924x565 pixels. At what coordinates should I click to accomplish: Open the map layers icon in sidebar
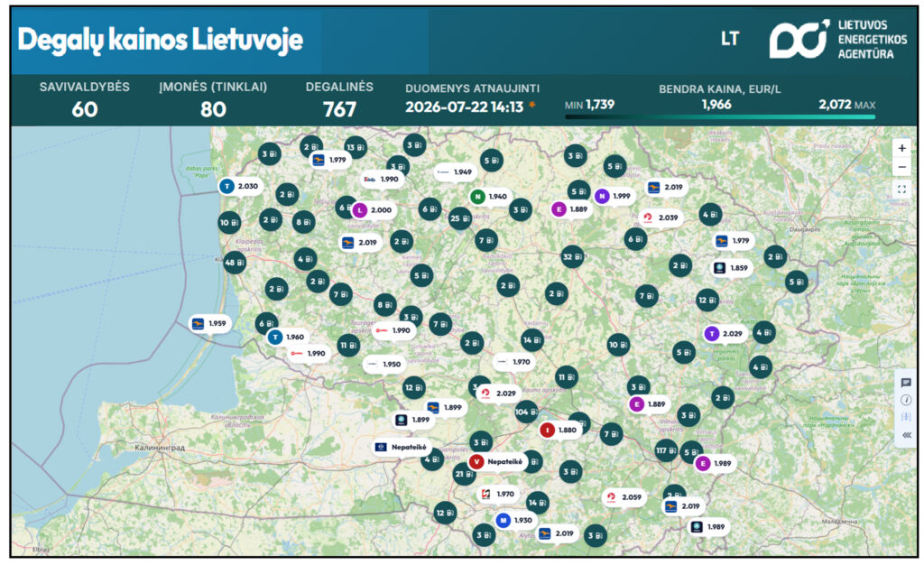[906, 417]
